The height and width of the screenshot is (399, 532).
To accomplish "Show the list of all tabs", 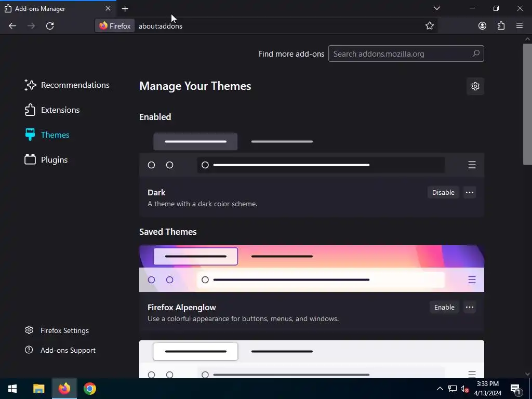I will coord(437,8).
